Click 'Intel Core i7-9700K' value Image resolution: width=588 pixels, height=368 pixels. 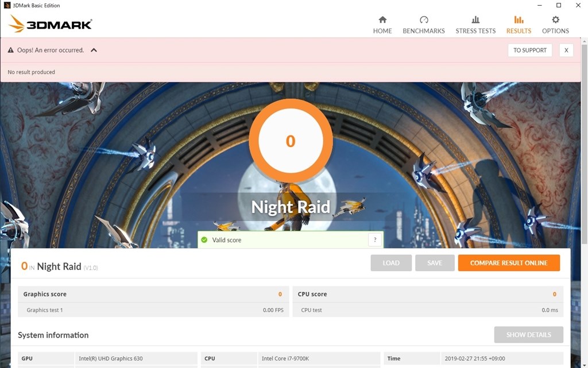[285, 358]
